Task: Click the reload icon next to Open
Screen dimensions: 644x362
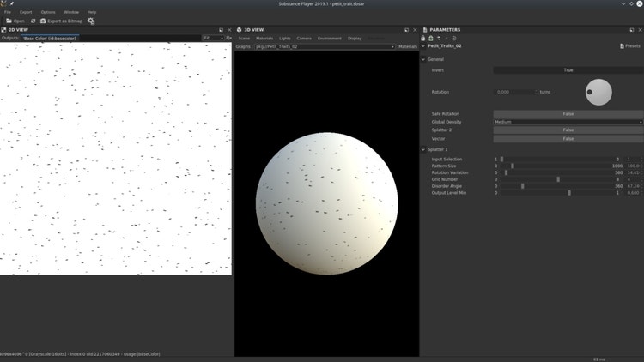Action: 33,21
